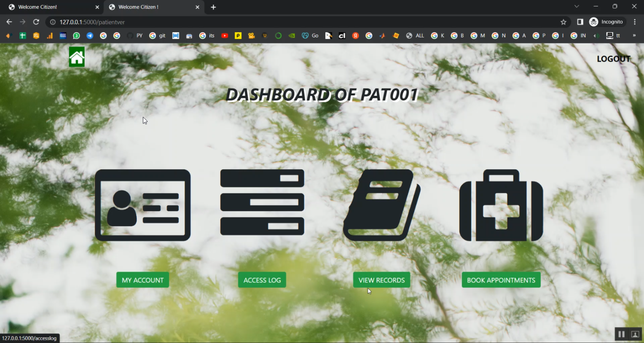Click the ID card account icon
Image resolution: width=644 pixels, height=343 pixels.
point(143,205)
